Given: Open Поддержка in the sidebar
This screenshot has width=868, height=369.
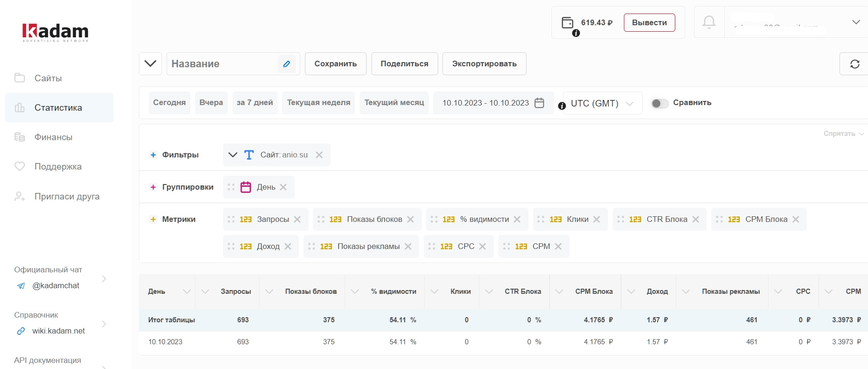Looking at the screenshot, I should [59, 166].
